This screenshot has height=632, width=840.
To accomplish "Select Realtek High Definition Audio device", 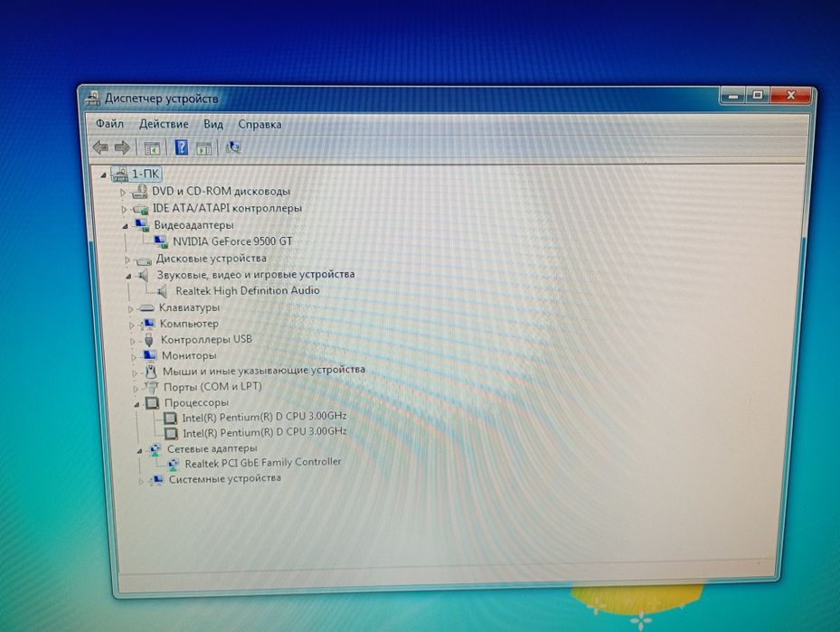I will pyautogui.click(x=248, y=290).
